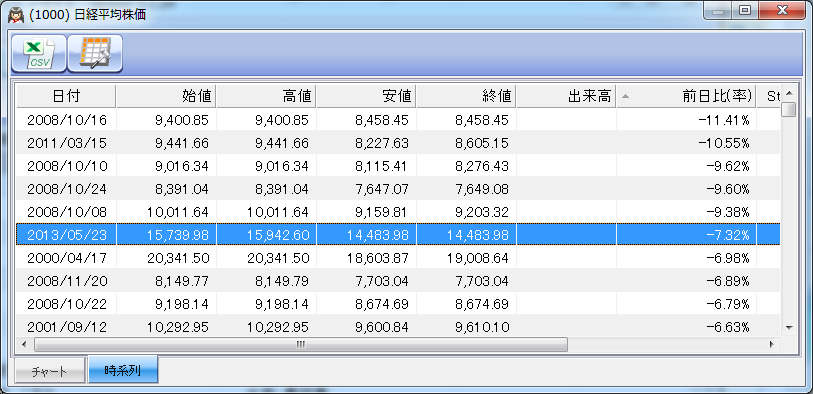Screen dimensions: 813x394
Task: Select the row dated 2000/04/17
Action: [x=398, y=258]
